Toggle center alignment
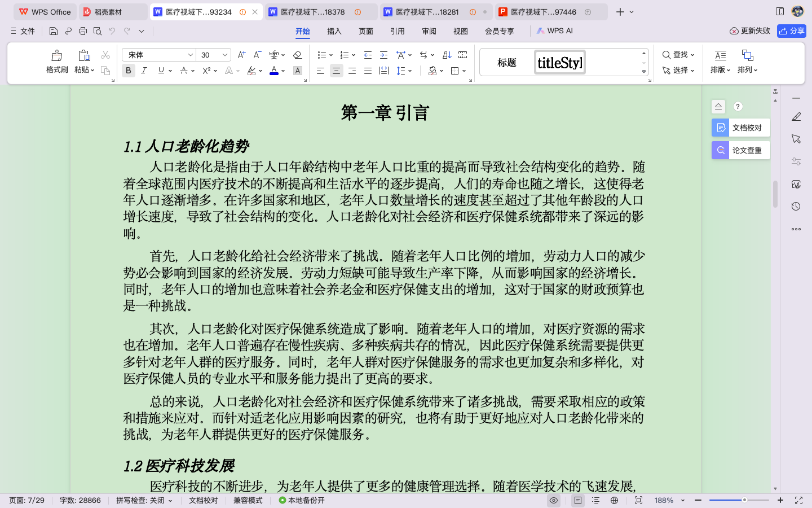Viewport: 812px width, 508px height. point(336,71)
